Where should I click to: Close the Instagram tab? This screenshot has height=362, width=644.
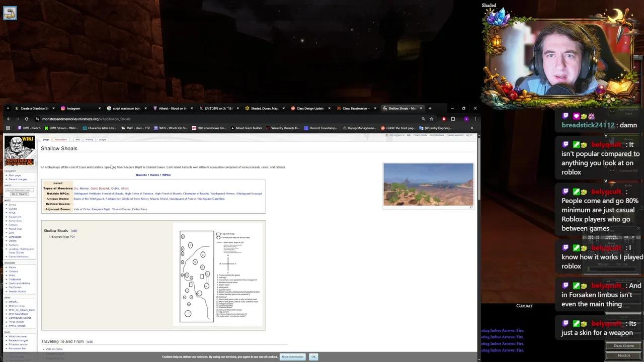pos(99,108)
